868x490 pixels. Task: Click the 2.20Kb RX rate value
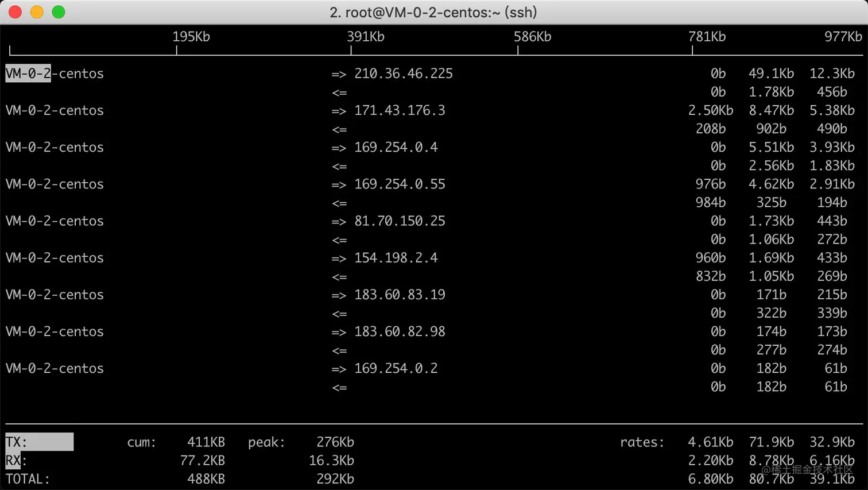pos(711,460)
